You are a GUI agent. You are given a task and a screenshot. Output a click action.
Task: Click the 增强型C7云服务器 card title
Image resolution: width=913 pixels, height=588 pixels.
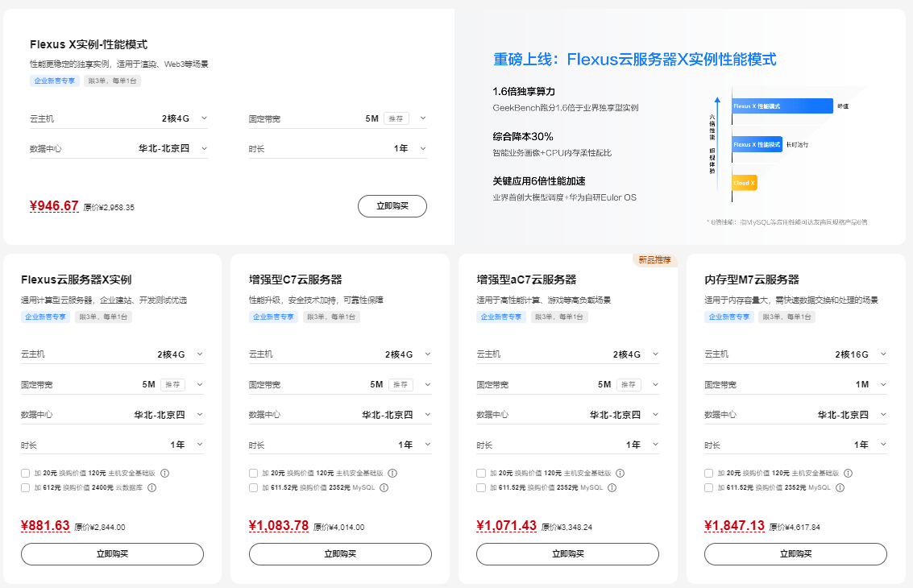(295, 280)
